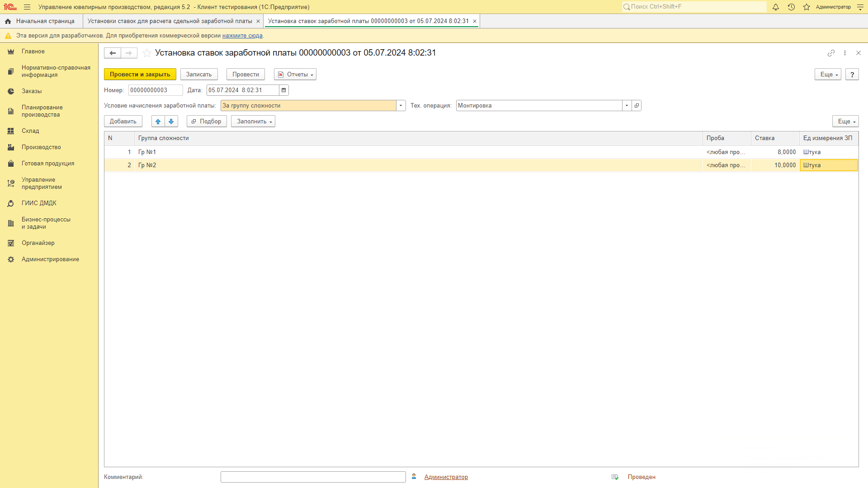
Task: Close Установки ставок для расчета tab
Action: point(258,21)
